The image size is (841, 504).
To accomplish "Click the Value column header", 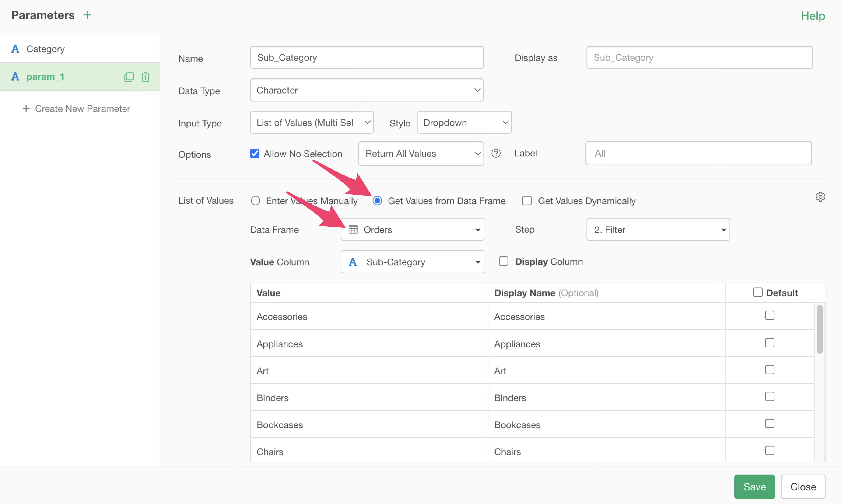I will click(369, 293).
